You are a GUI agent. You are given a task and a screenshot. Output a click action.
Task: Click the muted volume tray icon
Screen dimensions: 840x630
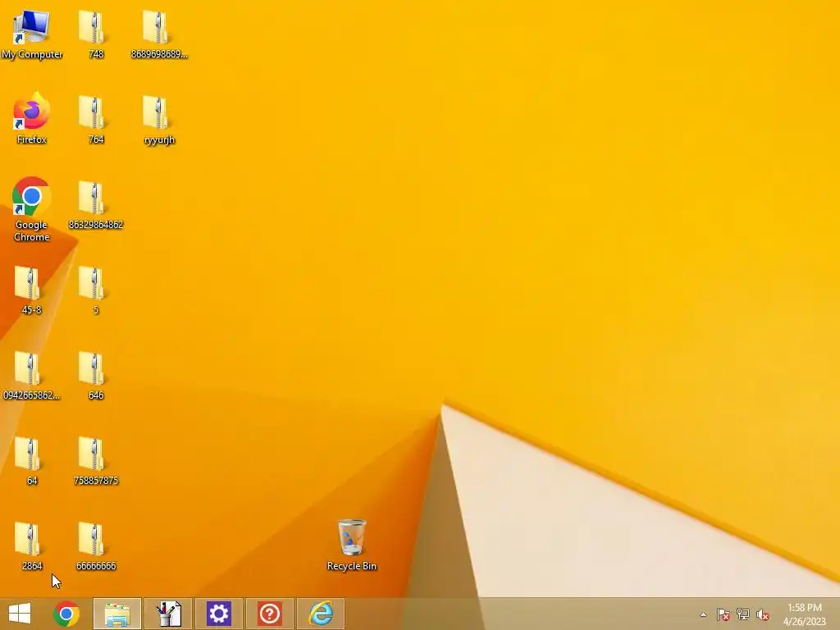(x=763, y=614)
